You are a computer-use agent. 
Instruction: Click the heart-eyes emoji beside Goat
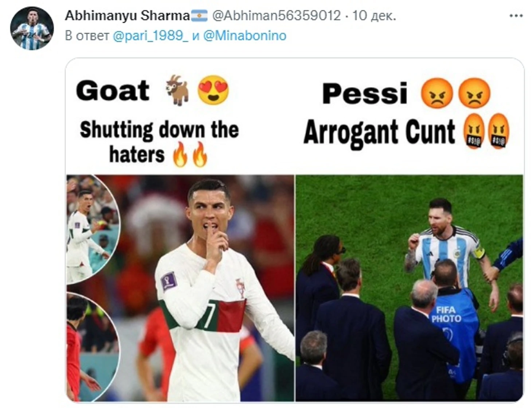click(213, 90)
